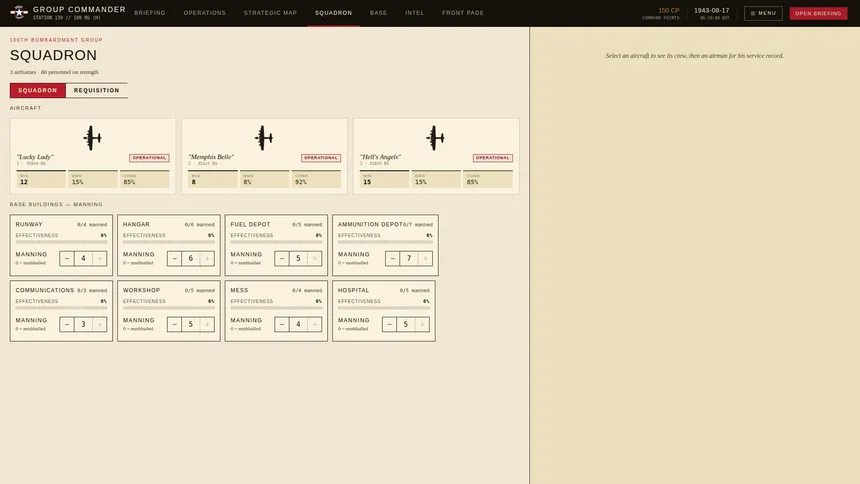Increase Workshop manning with plus button
This screenshot has height=484, width=860.
click(207, 324)
